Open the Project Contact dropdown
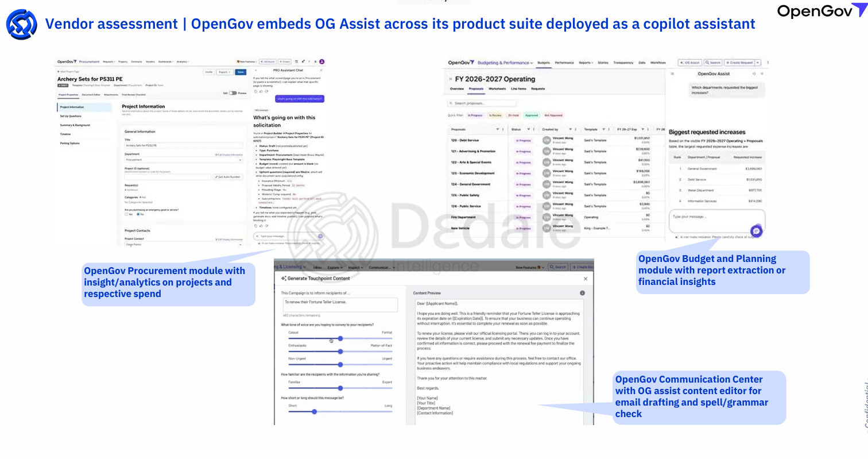The width and height of the screenshot is (868, 459). pos(184,245)
